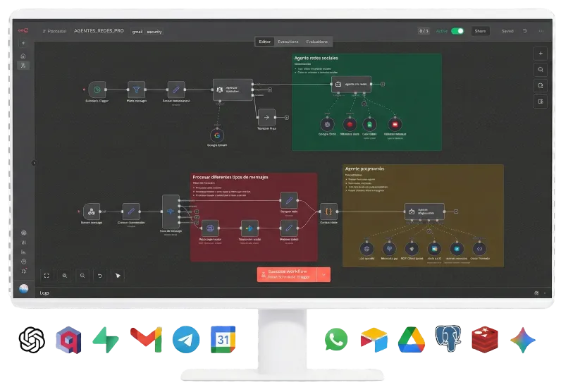Open the home icon in the left sidebar
This screenshot has height=392, width=561.
(x=23, y=56)
